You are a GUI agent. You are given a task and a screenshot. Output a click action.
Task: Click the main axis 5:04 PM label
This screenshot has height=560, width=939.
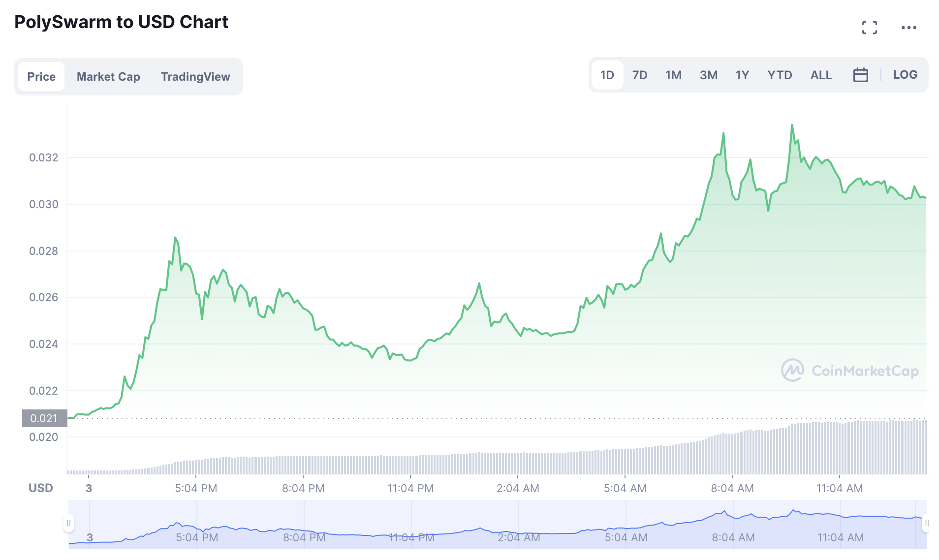pos(196,488)
